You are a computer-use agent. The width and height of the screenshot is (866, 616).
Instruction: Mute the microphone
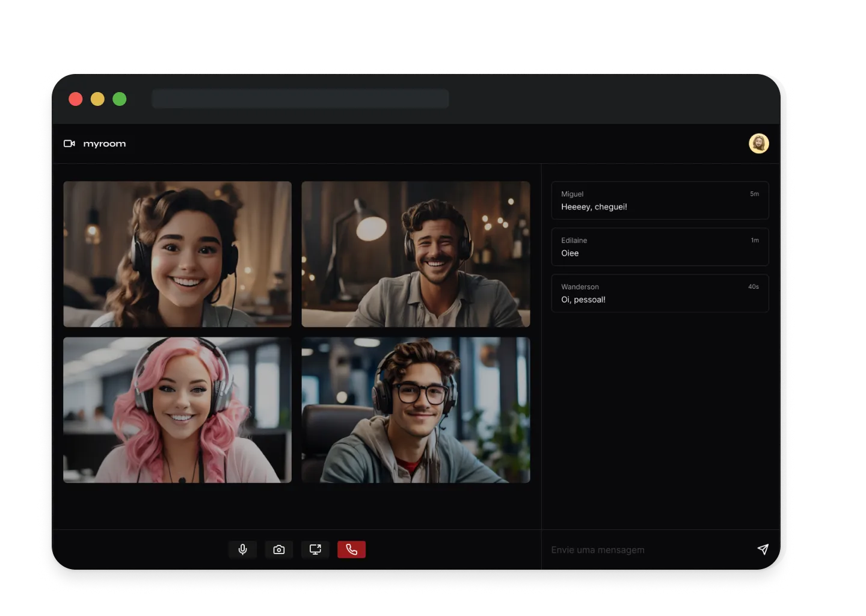(242, 549)
